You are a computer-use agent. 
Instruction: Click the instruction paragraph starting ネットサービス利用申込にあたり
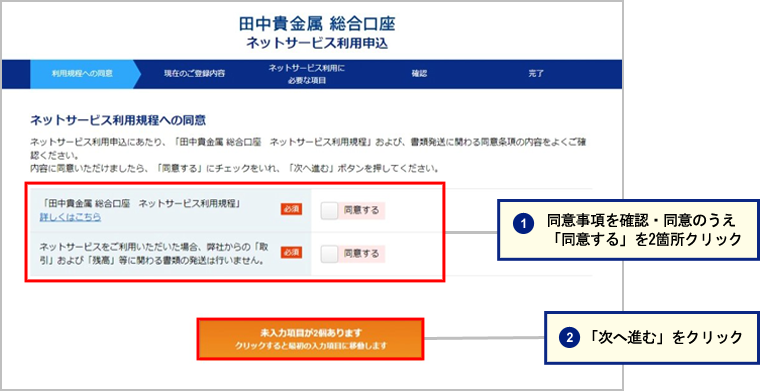coord(308,150)
